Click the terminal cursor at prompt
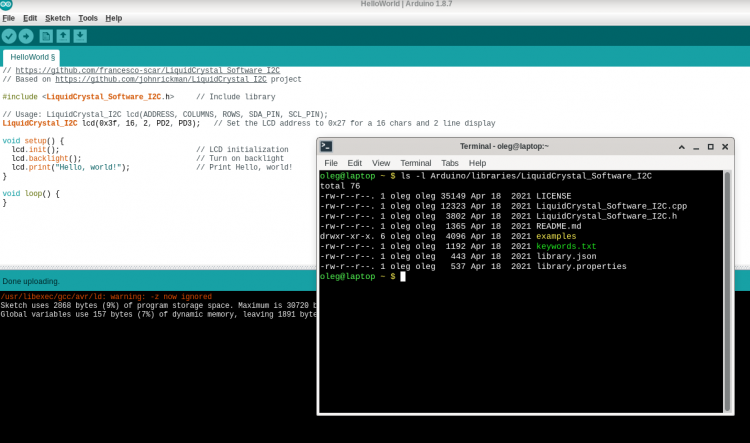Viewport: 750px width, 443px height. point(403,277)
